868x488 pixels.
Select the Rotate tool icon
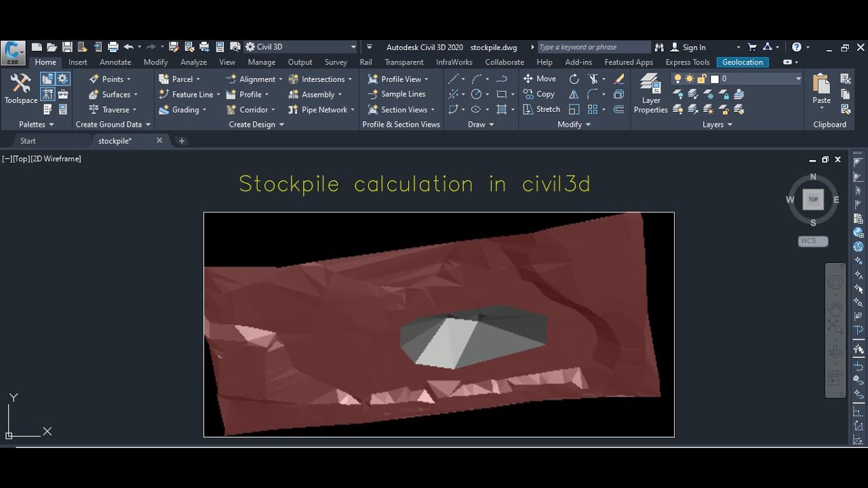[x=574, y=79]
